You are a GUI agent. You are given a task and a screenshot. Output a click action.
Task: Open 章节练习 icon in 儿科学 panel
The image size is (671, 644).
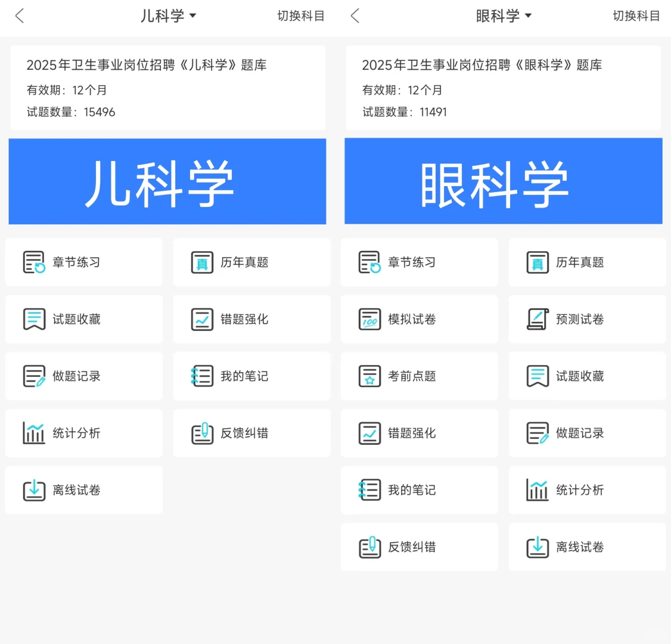pos(34,262)
